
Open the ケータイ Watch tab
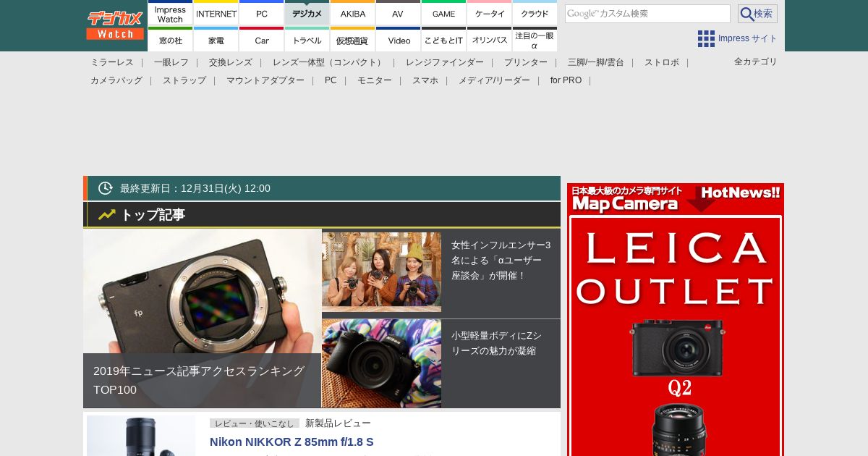point(490,12)
